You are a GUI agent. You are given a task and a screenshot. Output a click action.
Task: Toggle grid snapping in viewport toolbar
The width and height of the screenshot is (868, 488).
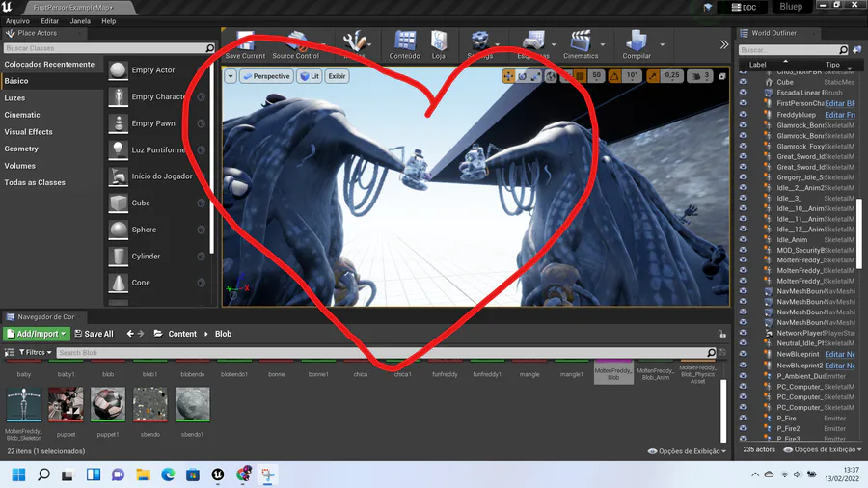(x=581, y=76)
